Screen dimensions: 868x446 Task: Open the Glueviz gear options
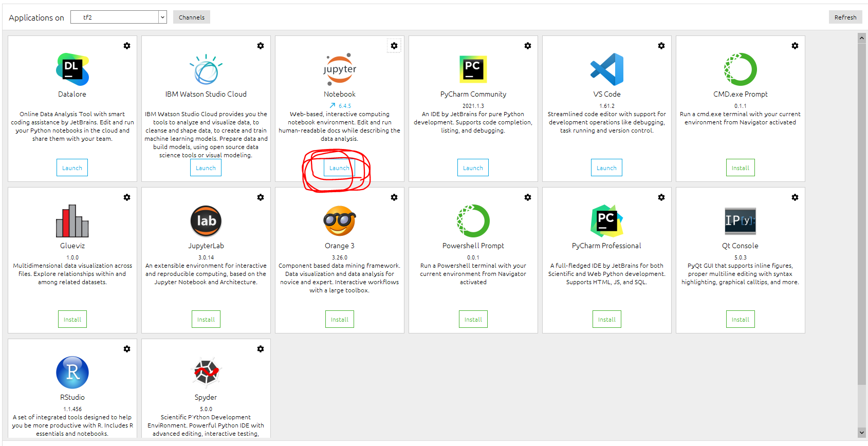(127, 197)
